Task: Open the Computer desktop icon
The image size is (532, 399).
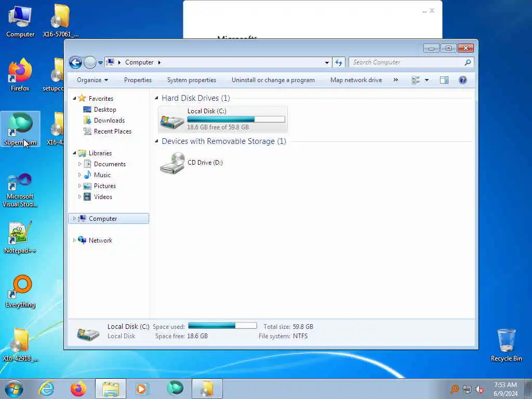Action: [20, 21]
